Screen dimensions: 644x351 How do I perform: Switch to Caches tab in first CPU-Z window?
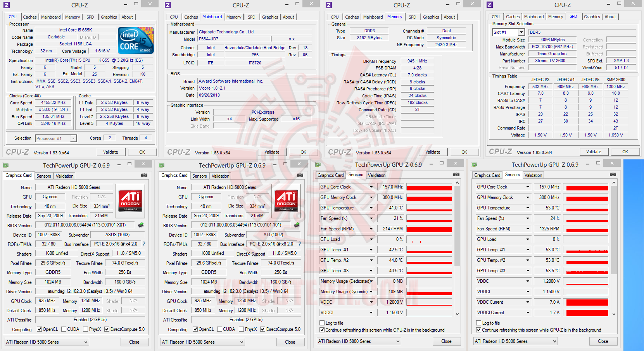[30, 17]
